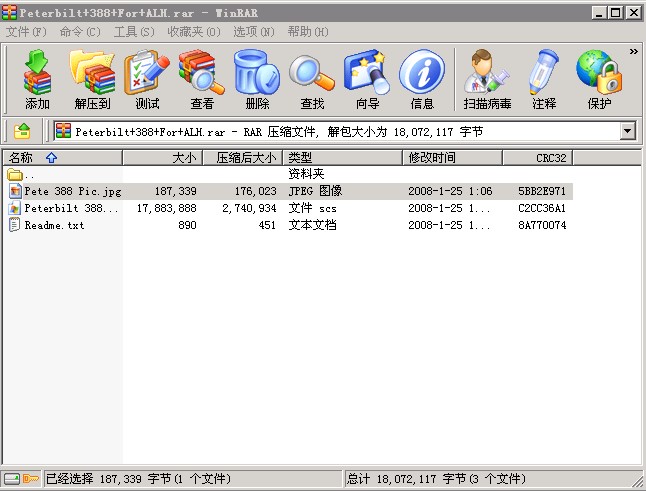Open the Find (查找) magnifier tool
This screenshot has height=491, width=646.
coord(312,79)
